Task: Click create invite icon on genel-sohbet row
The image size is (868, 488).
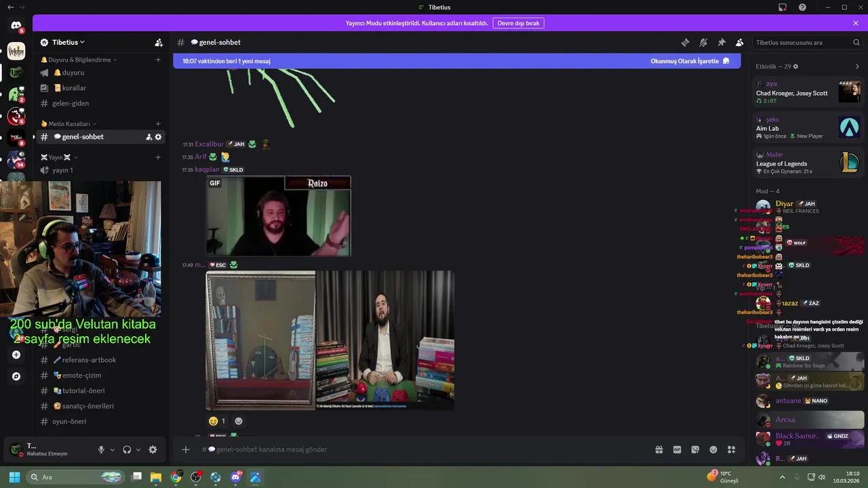Action: pyautogui.click(x=149, y=137)
